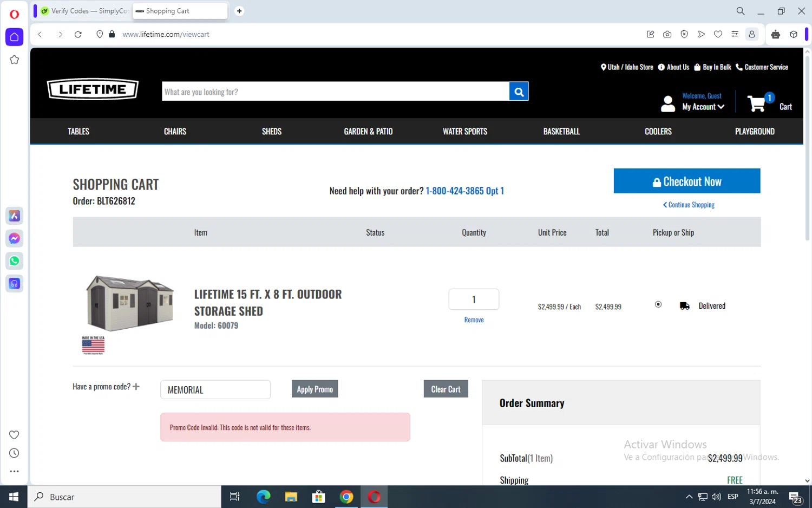Open the Garden & Patio menu
The width and height of the screenshot is (812, 508).
368,132
